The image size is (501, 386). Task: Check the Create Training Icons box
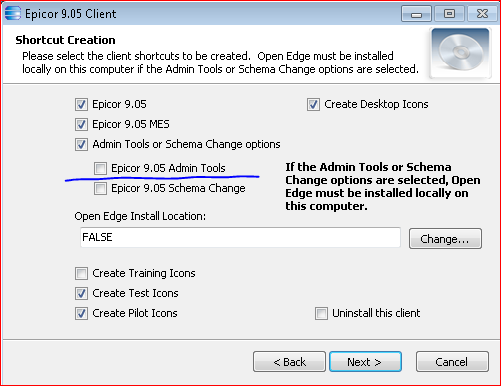tap(81, 273)
